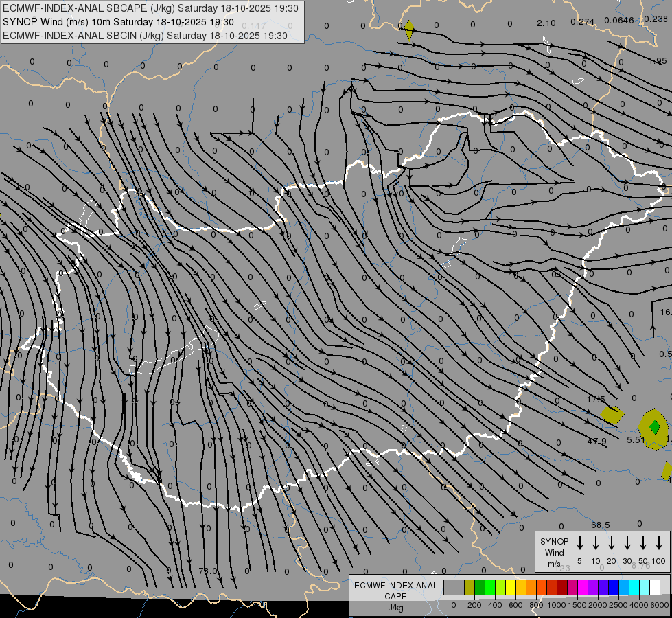Click the 200 label under the color bar
The height and width of the screenshot is (618, 672).
[x=474, y=605]
